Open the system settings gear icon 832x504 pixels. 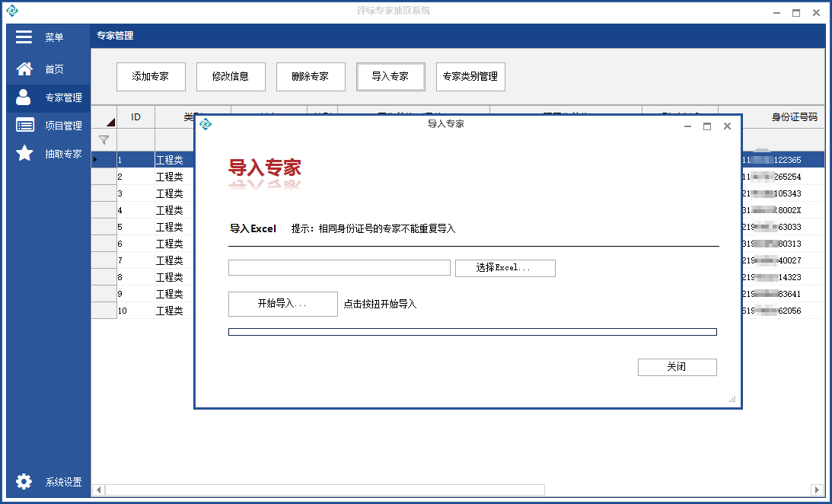pos(24,482)
